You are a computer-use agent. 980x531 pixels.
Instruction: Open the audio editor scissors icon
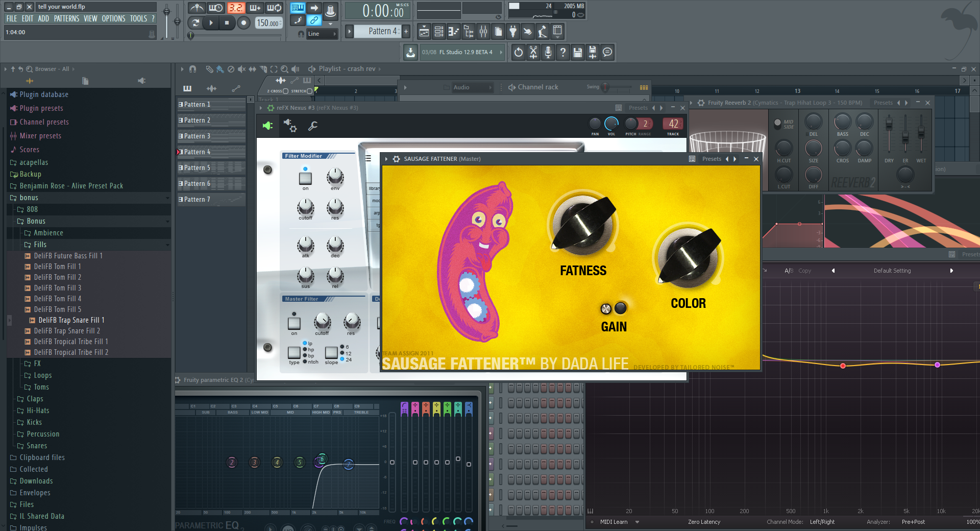(x=533, y=52)
